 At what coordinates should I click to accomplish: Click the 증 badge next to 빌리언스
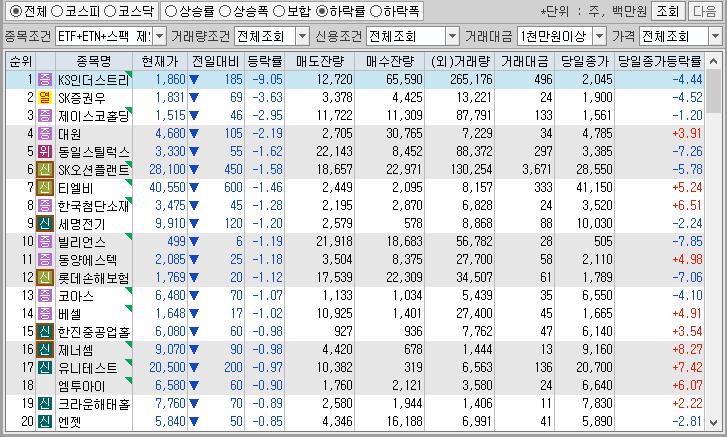tap(45, 242)
